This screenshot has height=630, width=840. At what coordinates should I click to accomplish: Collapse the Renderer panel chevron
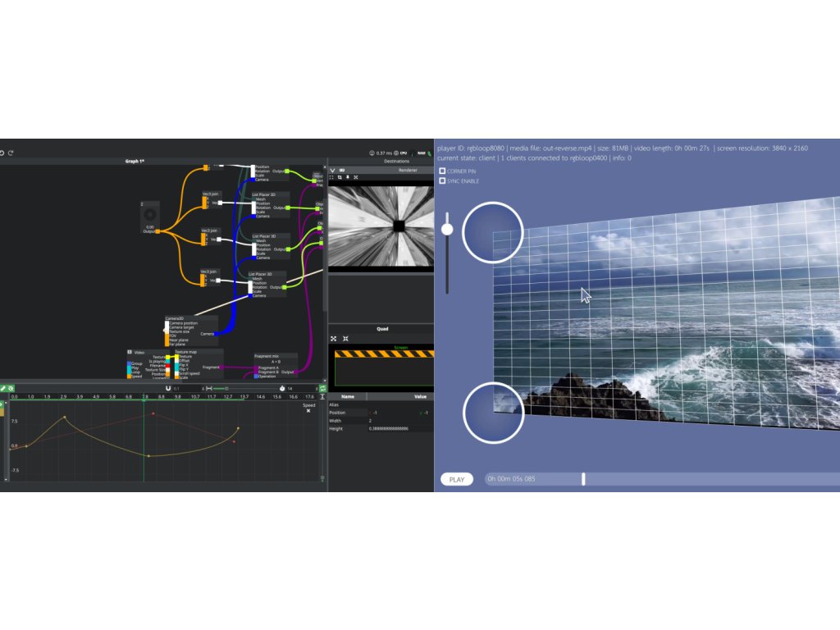point(332,171)
